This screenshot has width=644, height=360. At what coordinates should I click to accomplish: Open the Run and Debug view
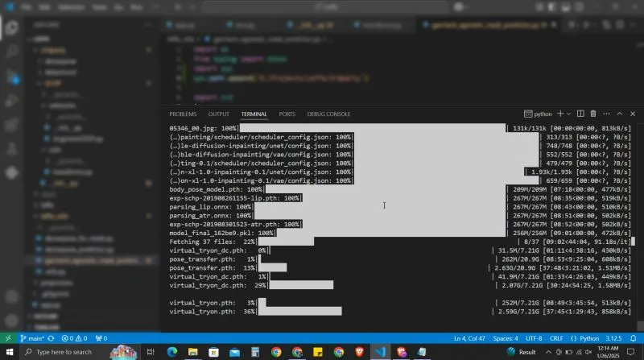(11, 101)
